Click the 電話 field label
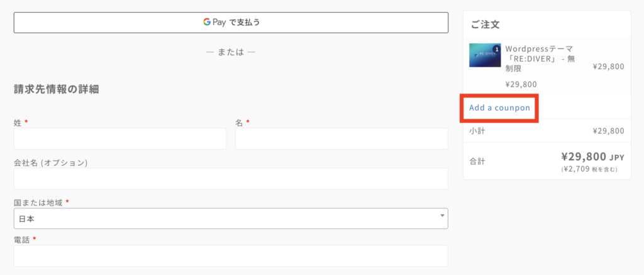The height and width of the screenshot is (275, 644). point(22,240)
